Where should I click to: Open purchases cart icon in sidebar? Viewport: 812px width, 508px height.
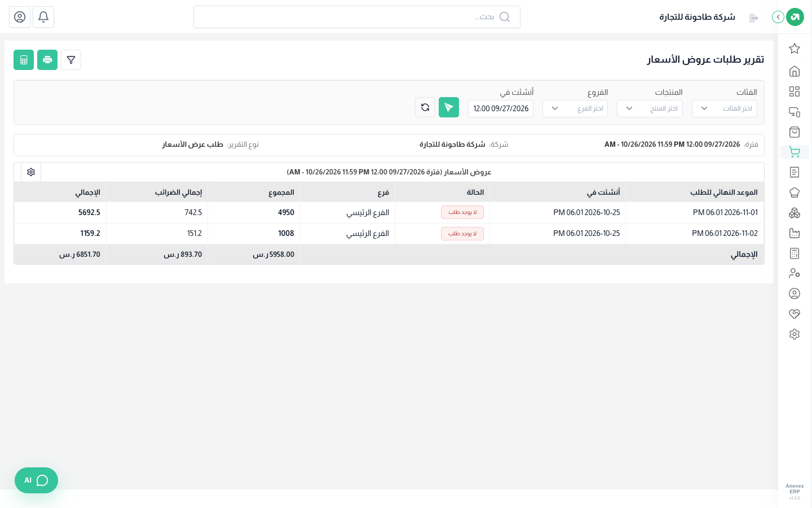click(x=795, y=152)
